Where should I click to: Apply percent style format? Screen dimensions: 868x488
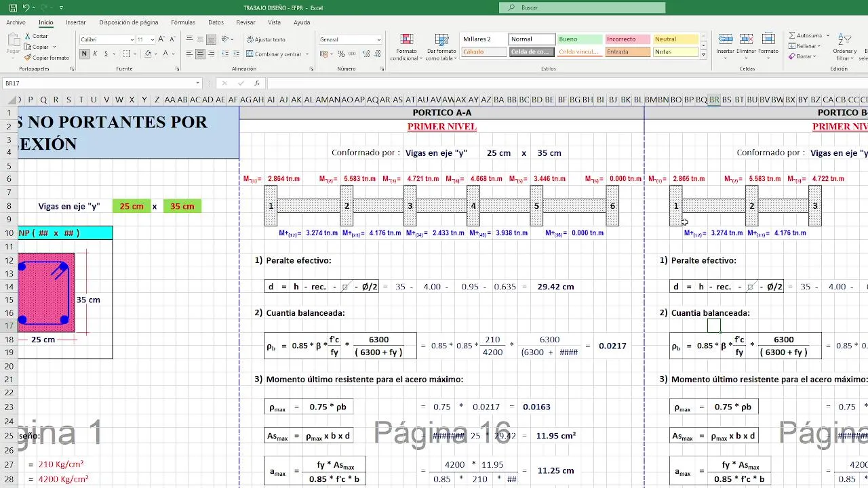point(341,54)
